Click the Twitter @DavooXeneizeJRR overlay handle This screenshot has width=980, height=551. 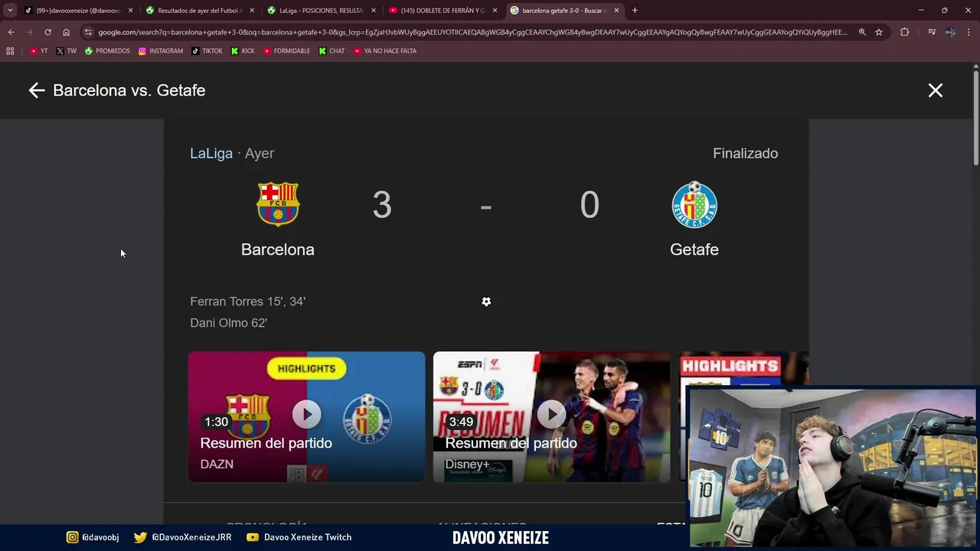pyautogui.click(x=183, y=537)
